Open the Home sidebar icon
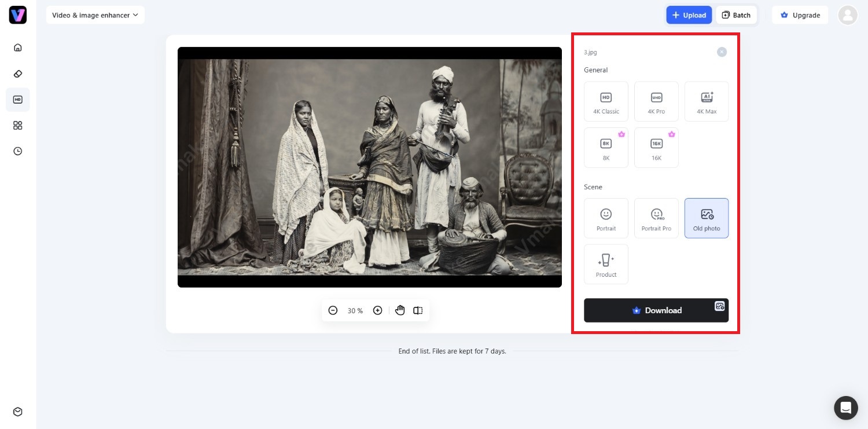868x429 pixels. coord(18,47)
